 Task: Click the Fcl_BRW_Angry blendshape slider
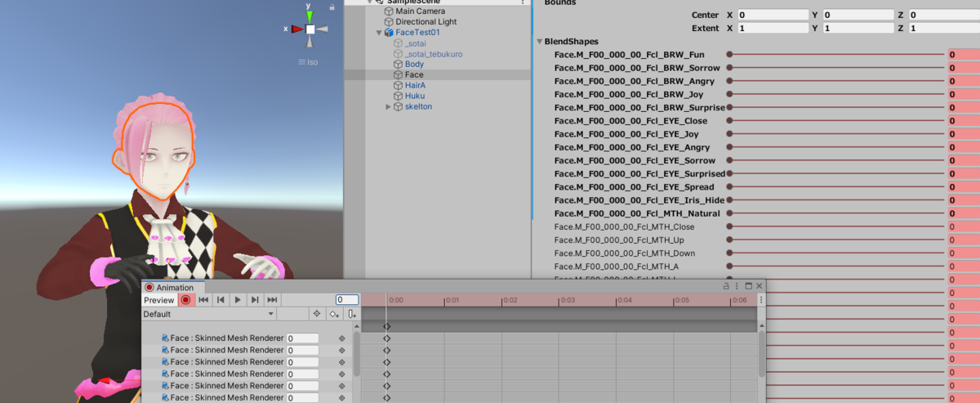point(835,81)
